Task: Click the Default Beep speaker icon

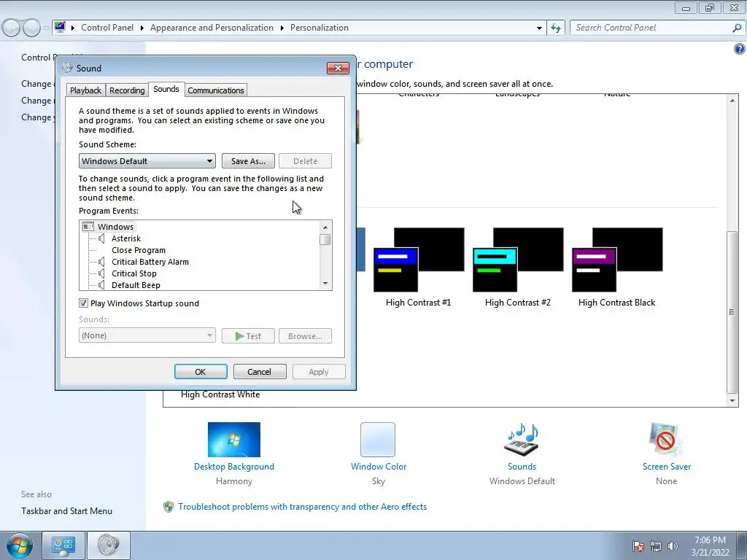Action: [x=101, y=285]
